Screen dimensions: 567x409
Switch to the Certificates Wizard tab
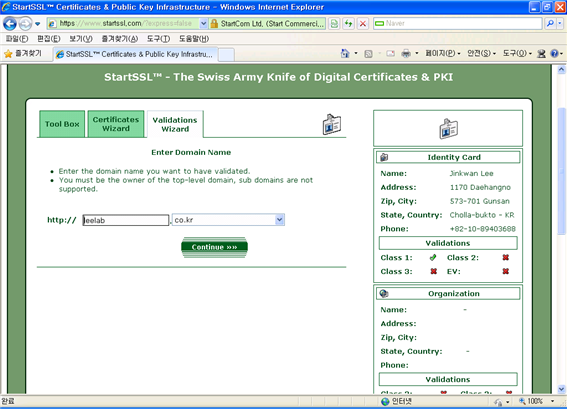point(116,124)
